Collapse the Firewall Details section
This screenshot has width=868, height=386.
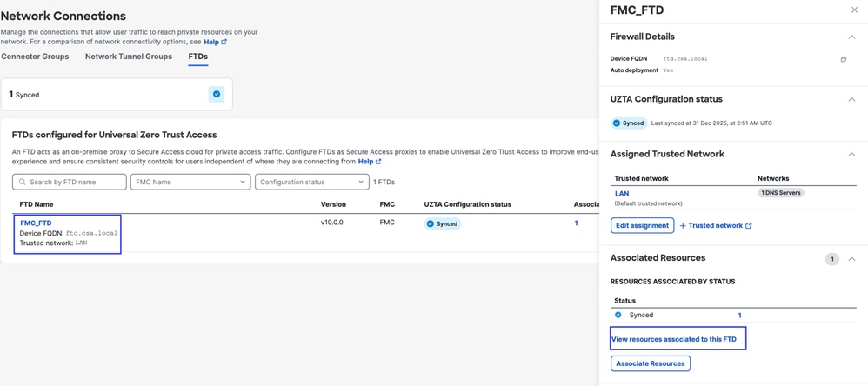[851, 37]
